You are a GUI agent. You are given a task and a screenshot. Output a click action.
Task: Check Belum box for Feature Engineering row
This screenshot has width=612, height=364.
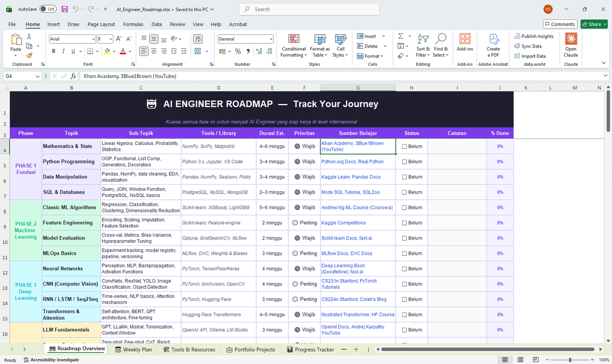tap(404, 223)
